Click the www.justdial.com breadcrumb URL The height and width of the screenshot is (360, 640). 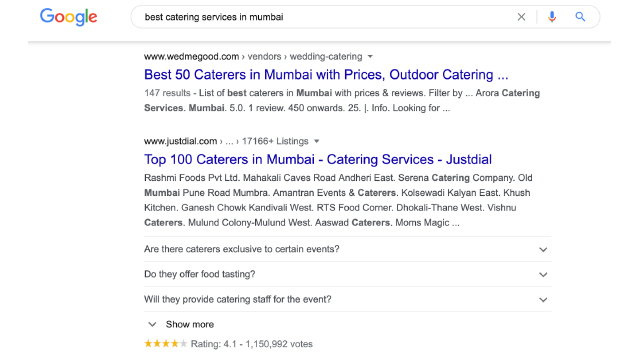coord(180,141)
